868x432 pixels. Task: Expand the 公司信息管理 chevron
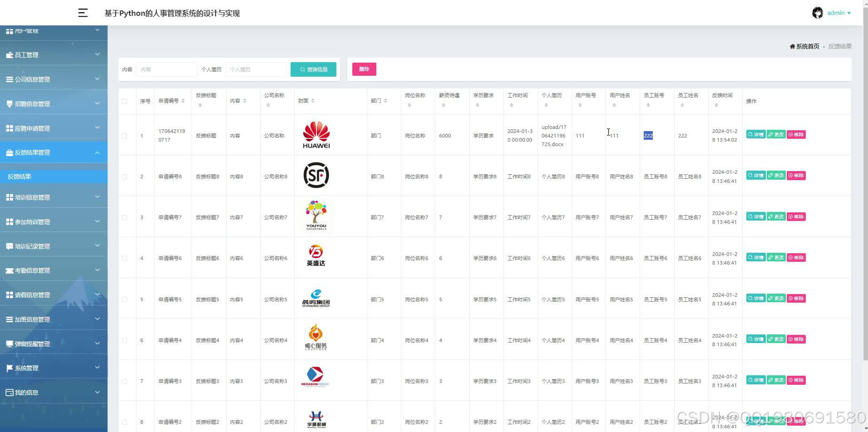tap(97, 79)
